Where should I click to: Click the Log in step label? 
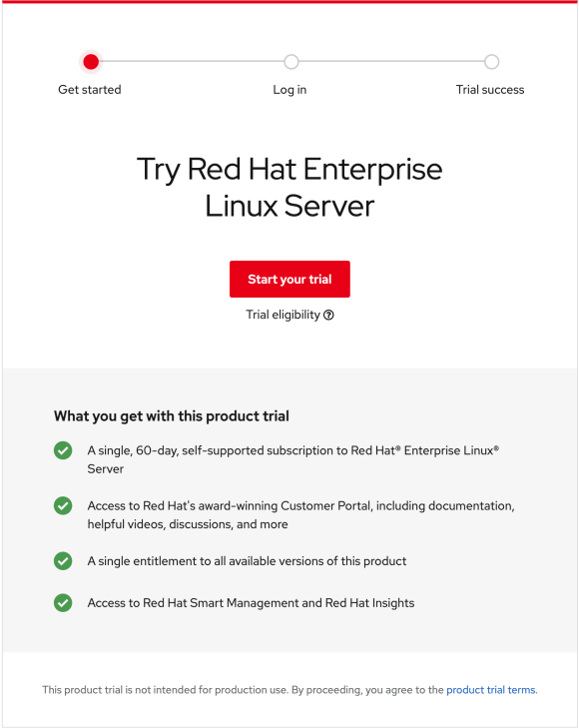tap(289, 90)
